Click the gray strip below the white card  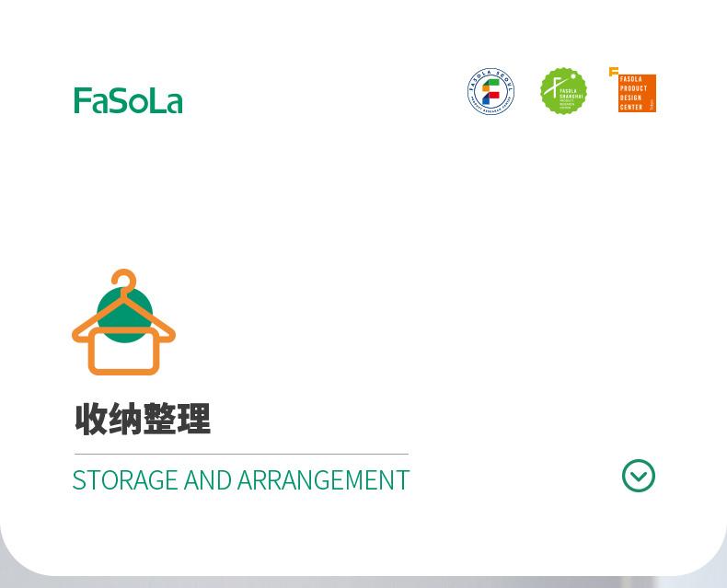point(363,582)
